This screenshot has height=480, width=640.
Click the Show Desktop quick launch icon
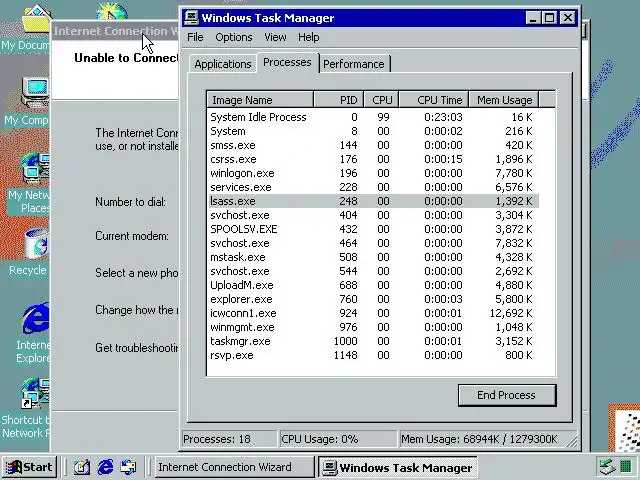[x=82, y=467]
